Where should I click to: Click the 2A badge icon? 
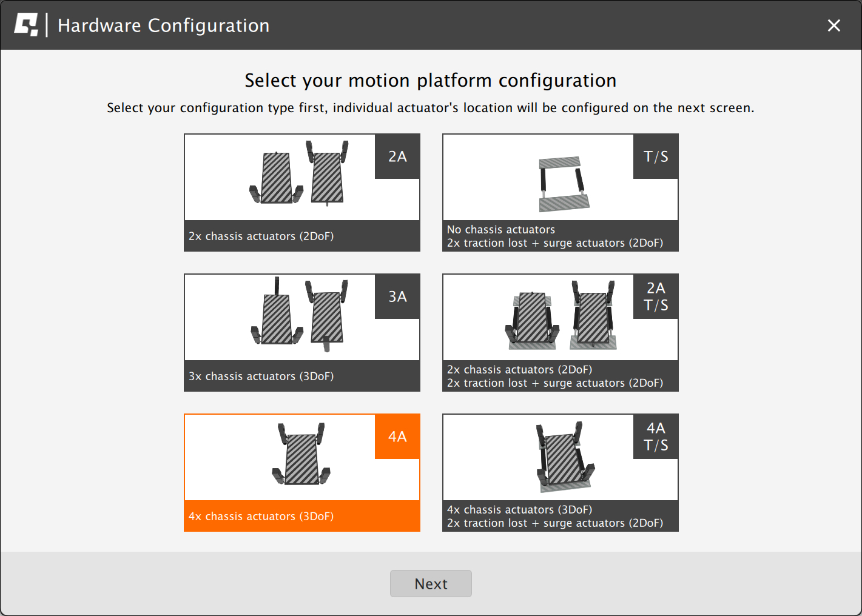[x=397, y=156]
